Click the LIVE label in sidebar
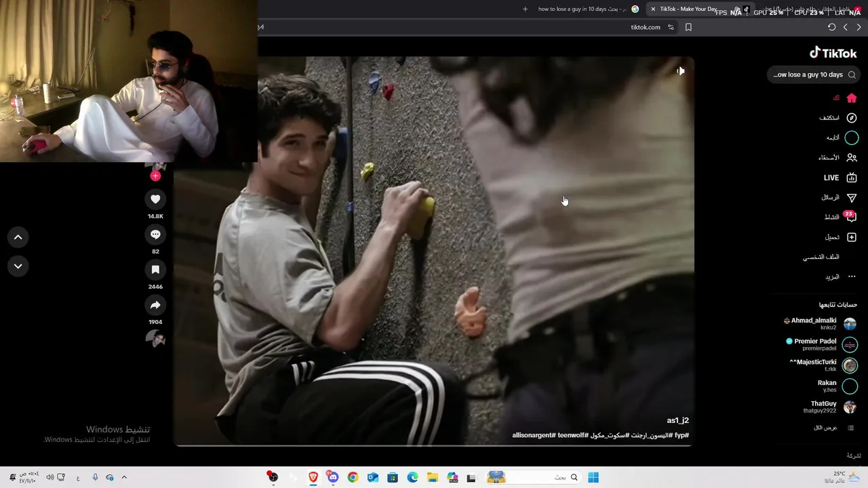This screenshot has height=488, width=868. click(831, 178)
